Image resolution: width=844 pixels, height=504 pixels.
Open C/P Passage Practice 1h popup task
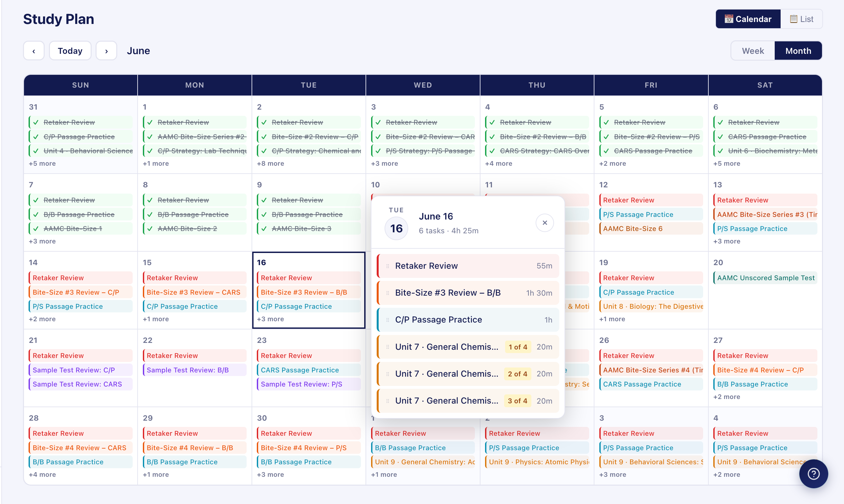coord(468,320)
